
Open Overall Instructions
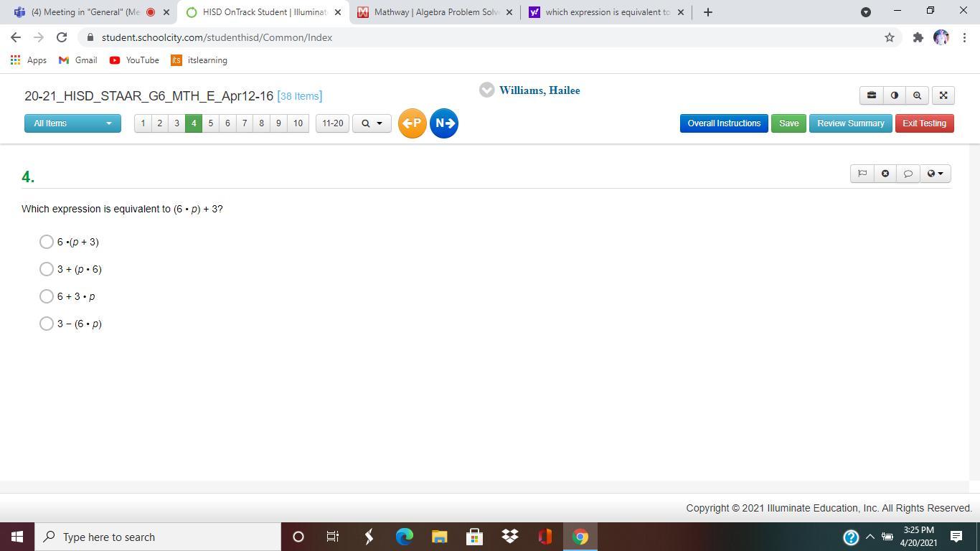pyautogui.click(x=724, y=123)
